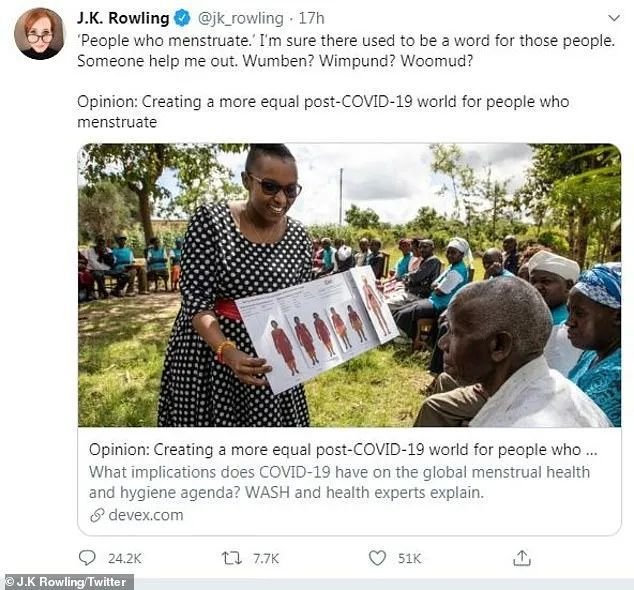The height and width of the screenshot is (590, 634).
Task: Click the 24.2K replies count
Action: 125,559
